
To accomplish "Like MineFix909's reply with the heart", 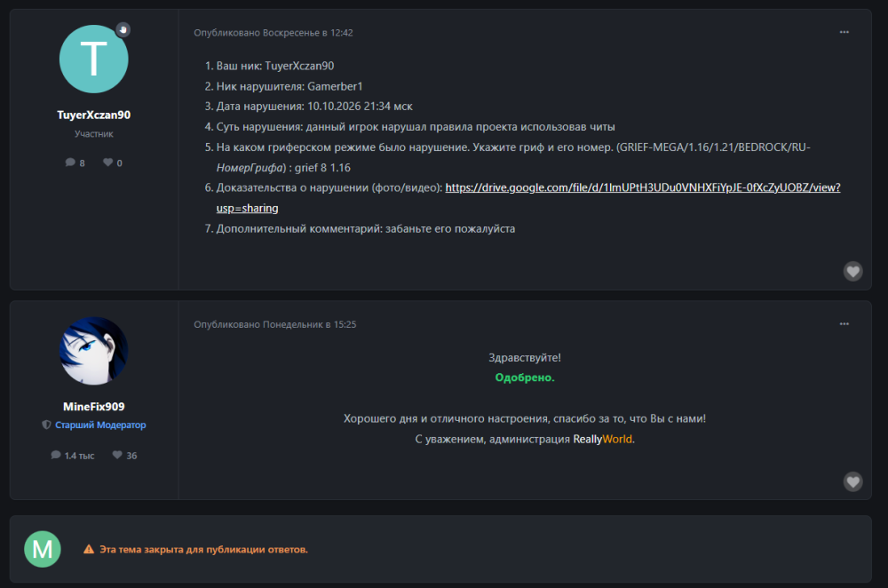I will [852, 481].
